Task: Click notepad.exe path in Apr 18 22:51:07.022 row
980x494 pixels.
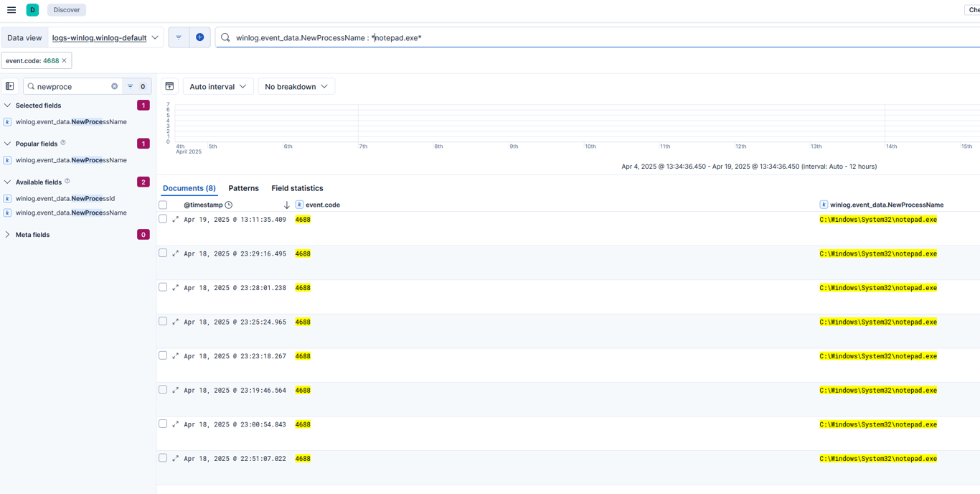Action: pyautogui.click(x=878, y=458)
